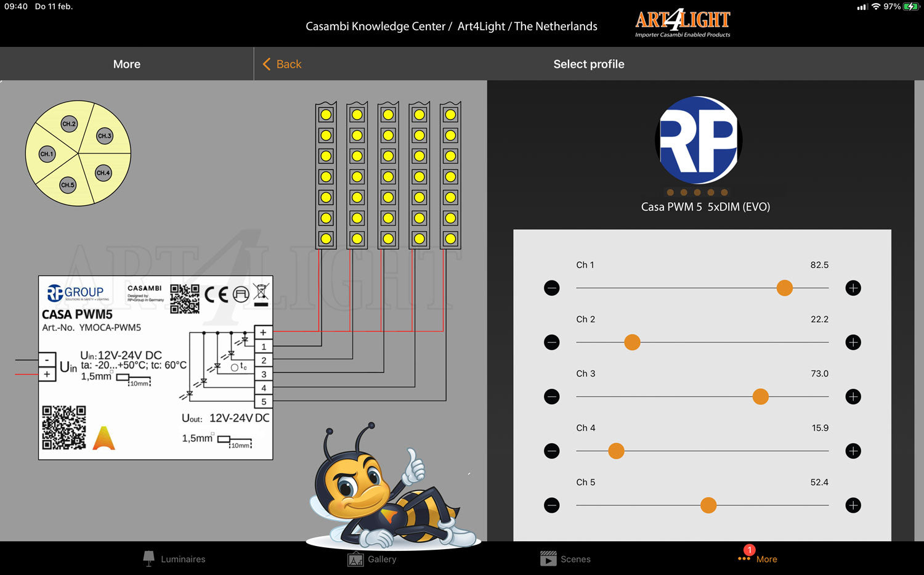Screen dimensions: 924x575
Task: Open the Gallery tab
Action: pos(372,559)
